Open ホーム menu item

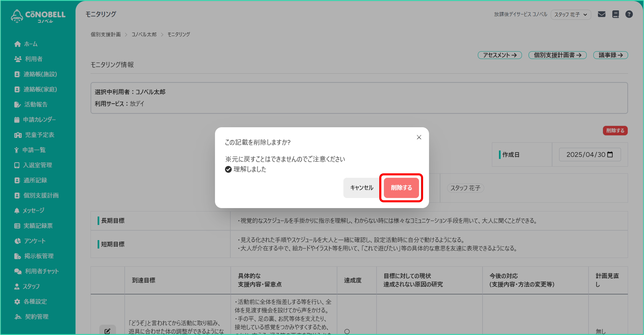click(31, 44)
